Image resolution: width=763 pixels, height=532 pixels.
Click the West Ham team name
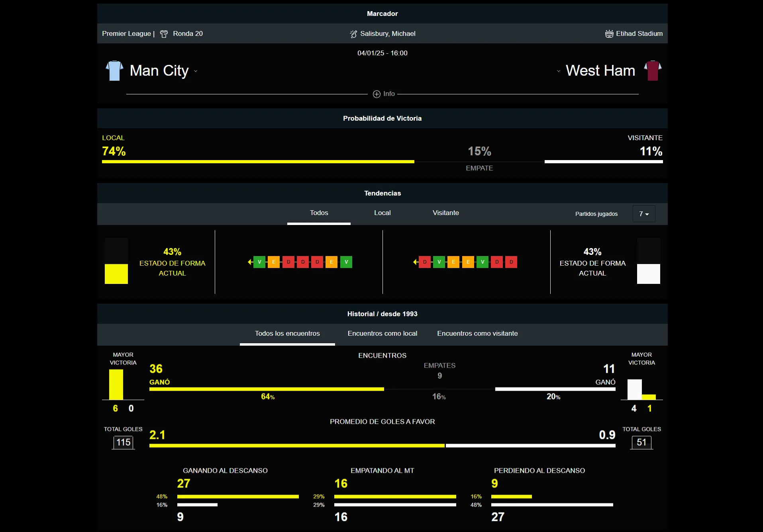(600, 71)
